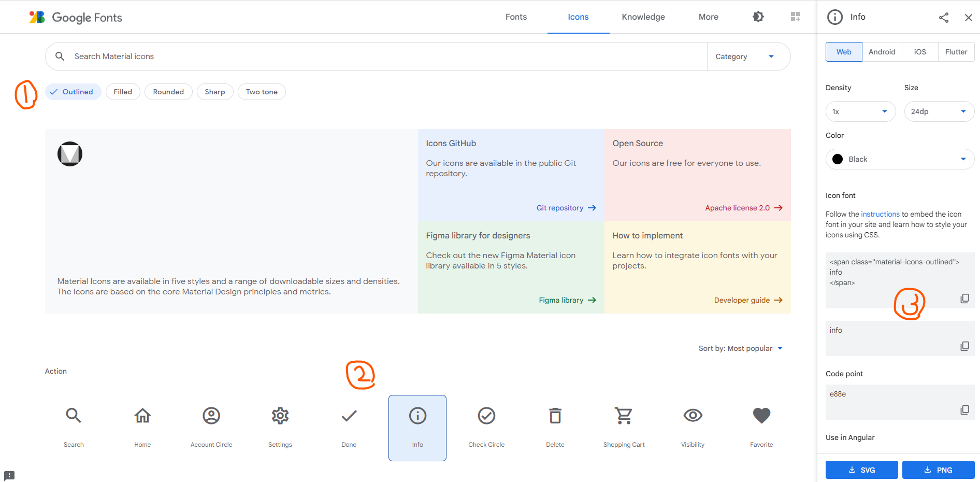Open the Icons tab
The width and height of the screenshot is (980, 482).
tap(578, 17)
